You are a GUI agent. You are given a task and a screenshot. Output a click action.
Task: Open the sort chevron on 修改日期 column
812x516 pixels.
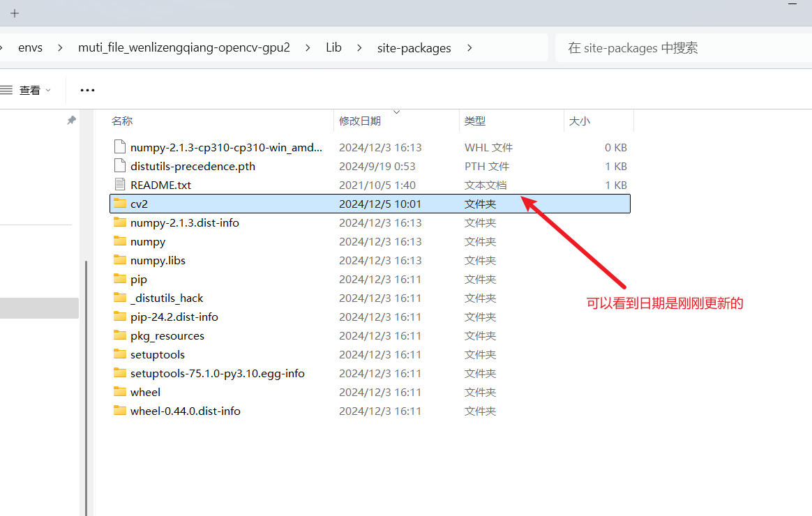(396, 111)
